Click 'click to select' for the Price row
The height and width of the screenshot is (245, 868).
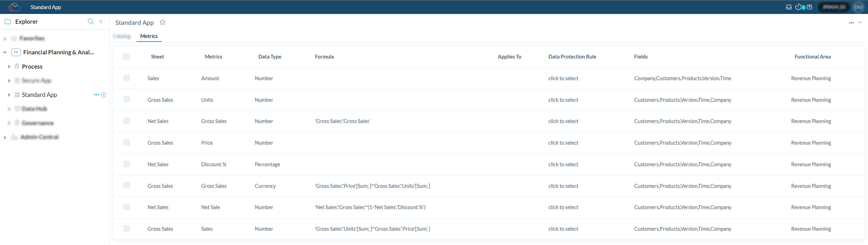pos(563,143)
